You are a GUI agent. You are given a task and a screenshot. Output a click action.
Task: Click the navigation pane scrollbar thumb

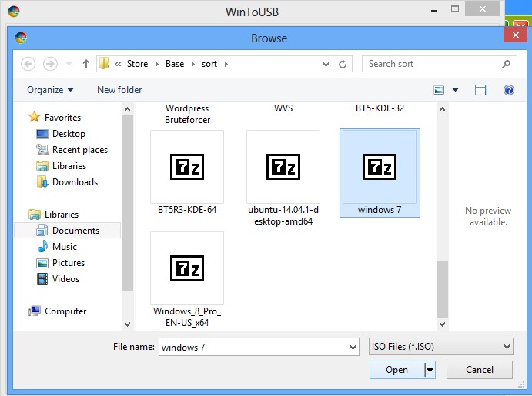127,203
